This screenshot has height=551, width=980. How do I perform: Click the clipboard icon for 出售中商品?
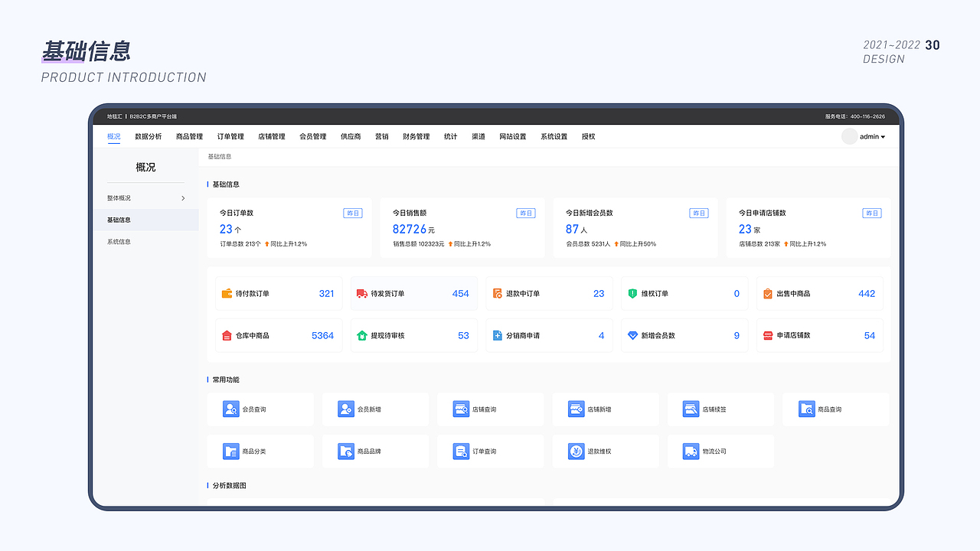768,293
